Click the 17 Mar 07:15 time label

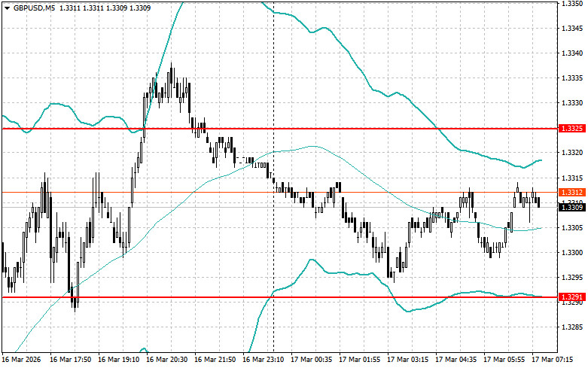[552, 360]
